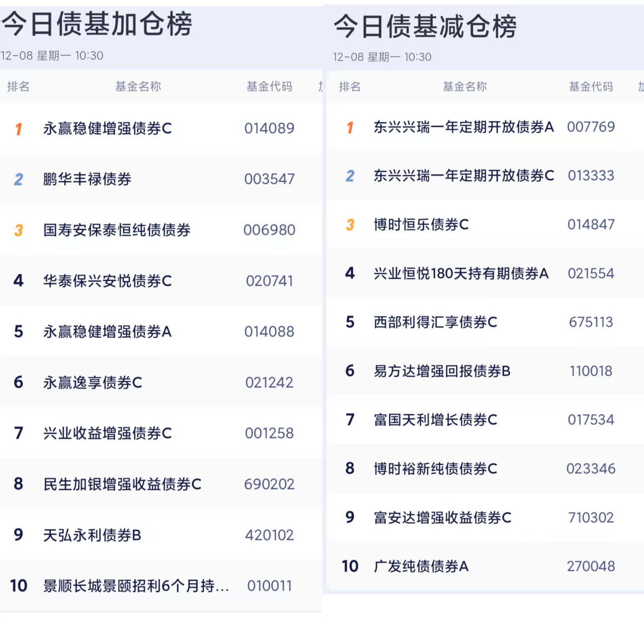Click the 基金代码 header in 减仓榜

pyautogui.click(x=591, y=87)
